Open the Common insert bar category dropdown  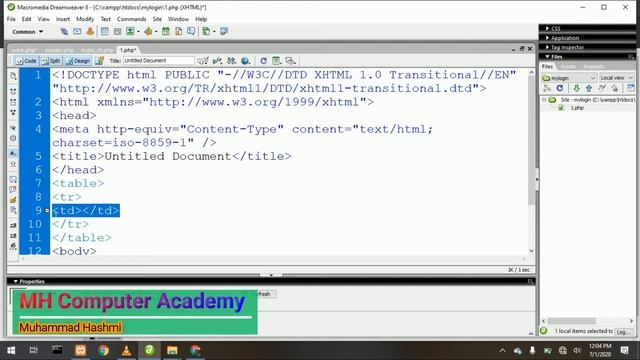click(x=27, y=32)
